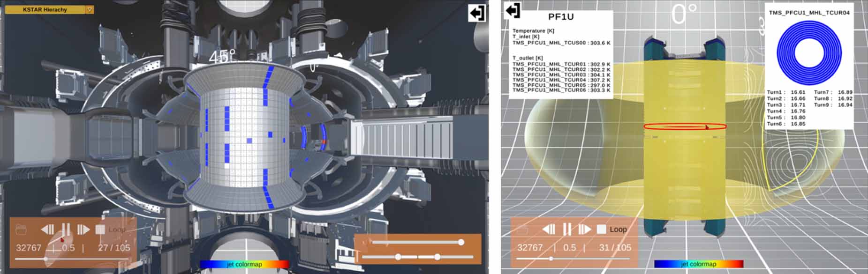Click large 0° label in PF1U view
Viewport: 868px width, 274px height.
[x=684, y=14]
